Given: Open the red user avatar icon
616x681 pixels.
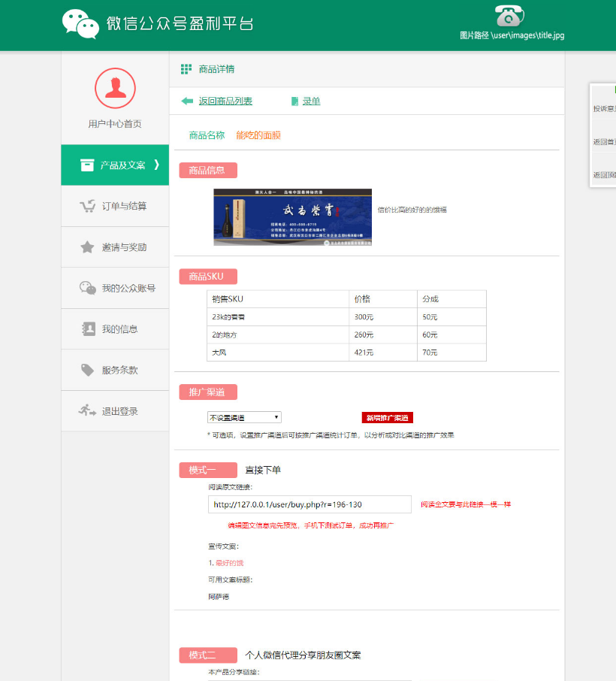Looking at the screenshot, I should pyautogui.click(x=115, y=88).
